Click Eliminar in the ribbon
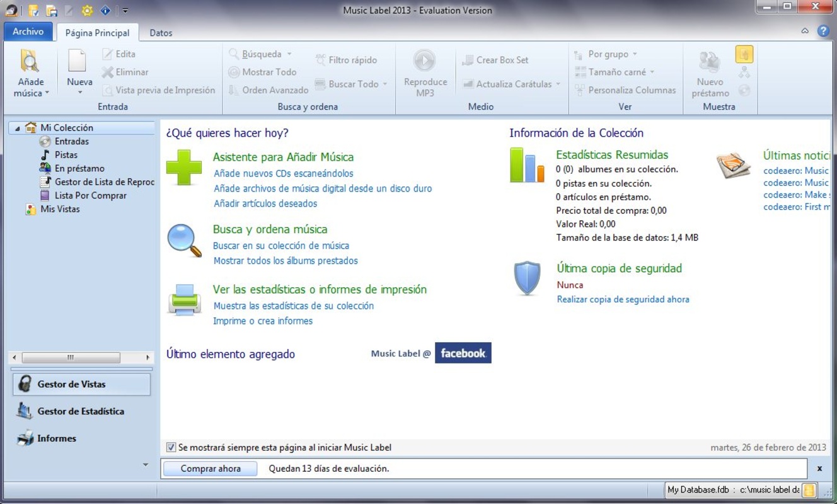This screenshot has height=504, width=837. [125, 72]
